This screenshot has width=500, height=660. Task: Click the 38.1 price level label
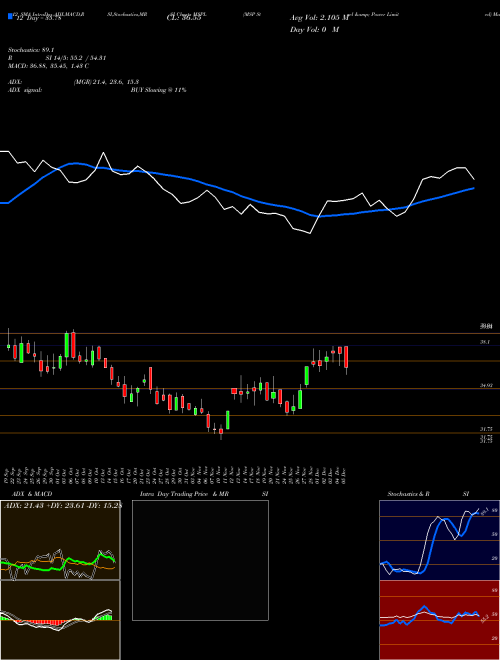[x=485, y=342]
